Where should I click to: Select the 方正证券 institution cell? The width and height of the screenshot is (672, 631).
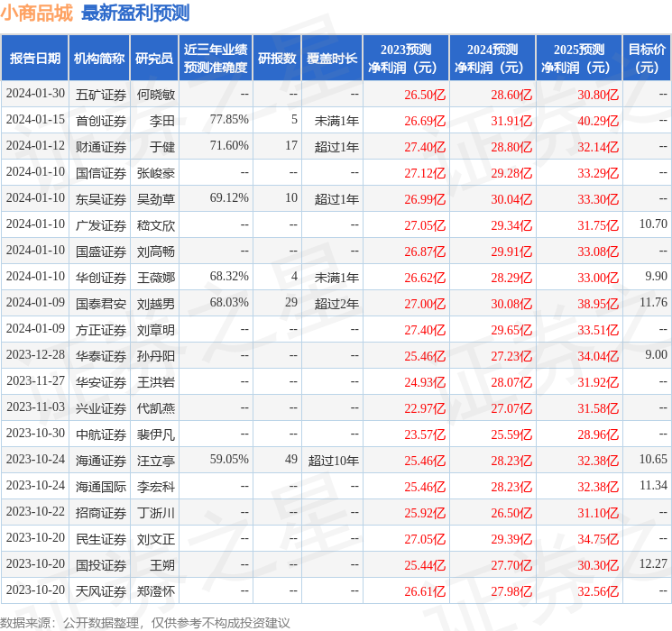click(x=101, y=330)
